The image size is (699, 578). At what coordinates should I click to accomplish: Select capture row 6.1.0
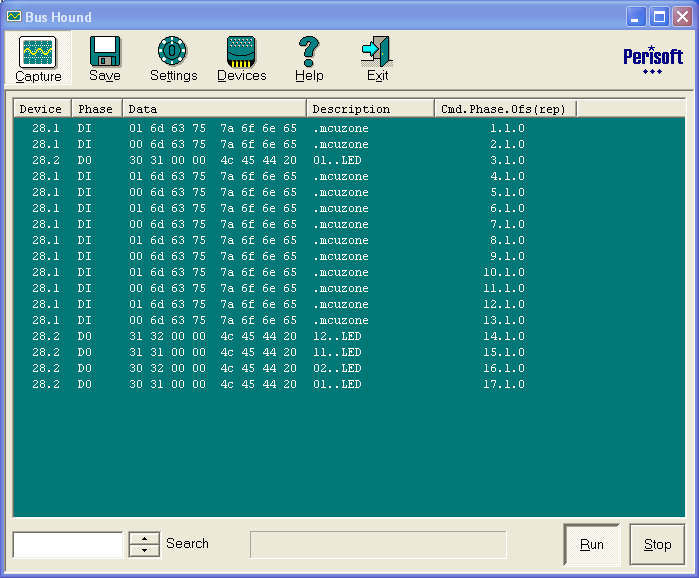pyautogui.click(x=349, y=209)
